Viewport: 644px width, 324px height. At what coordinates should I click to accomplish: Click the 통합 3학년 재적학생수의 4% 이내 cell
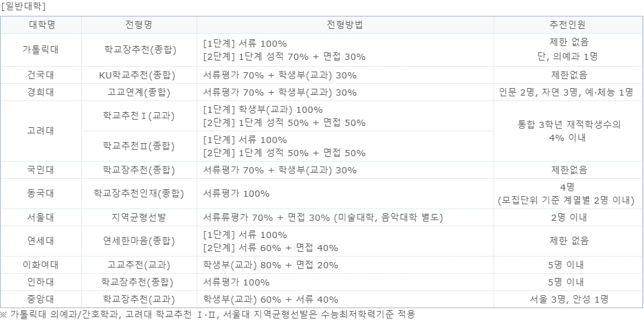(x=568, y=131)
